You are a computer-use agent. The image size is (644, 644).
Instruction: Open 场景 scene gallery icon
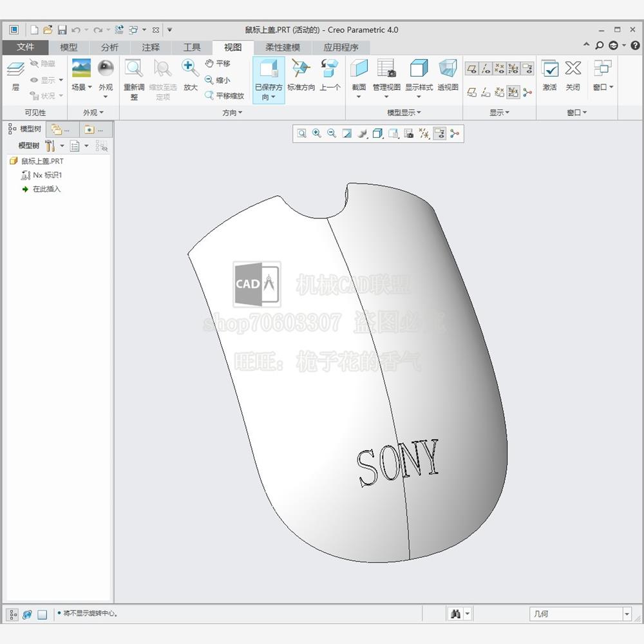tap(81, 68)
